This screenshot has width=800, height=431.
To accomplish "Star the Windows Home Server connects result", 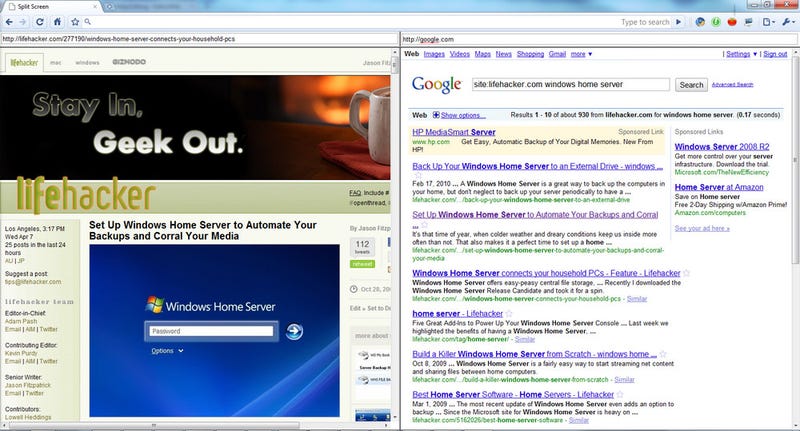I will click(687, 273).
